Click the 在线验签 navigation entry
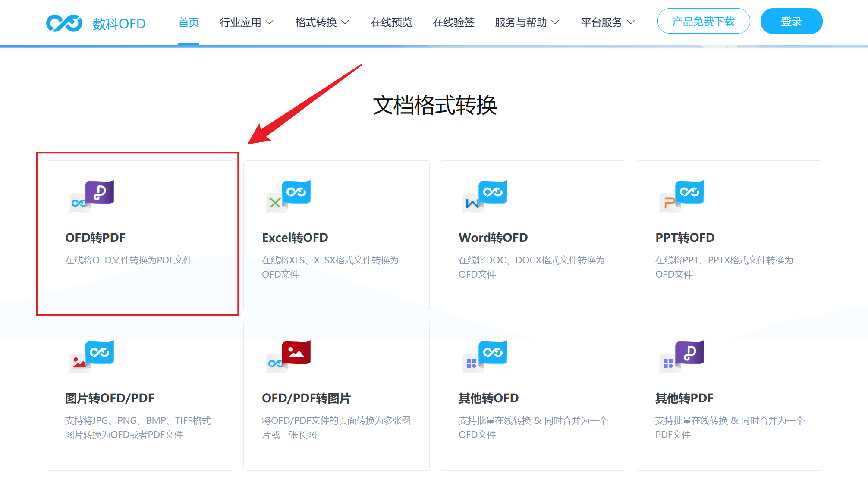 point(453,22)
